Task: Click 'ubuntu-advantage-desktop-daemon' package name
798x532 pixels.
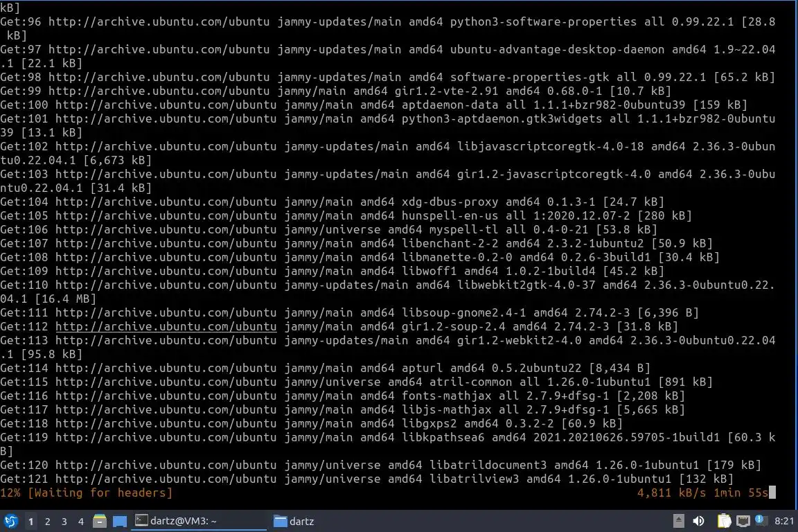Action: [x=557, y=49]
